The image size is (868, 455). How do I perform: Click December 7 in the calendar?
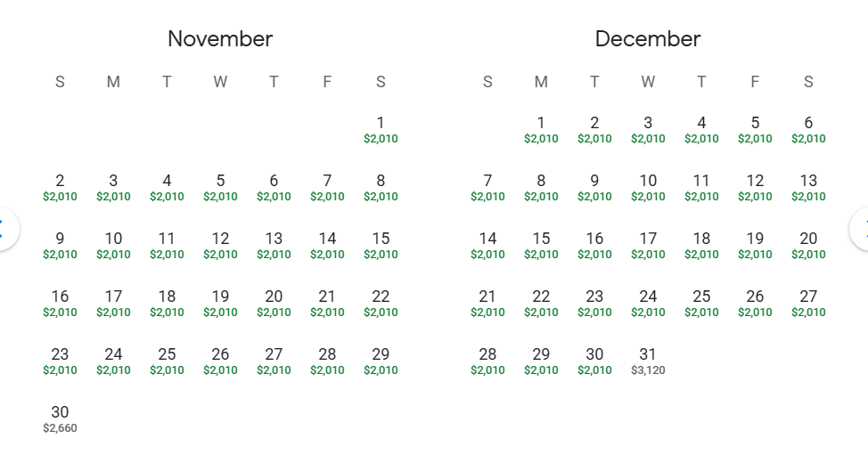pyautogui.click(x=487, y=187)
